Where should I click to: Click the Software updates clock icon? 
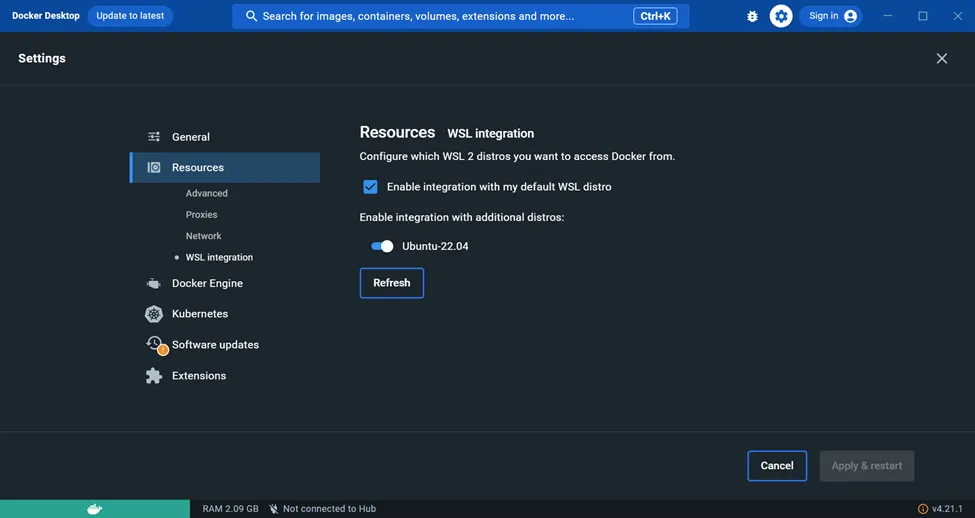155,345
